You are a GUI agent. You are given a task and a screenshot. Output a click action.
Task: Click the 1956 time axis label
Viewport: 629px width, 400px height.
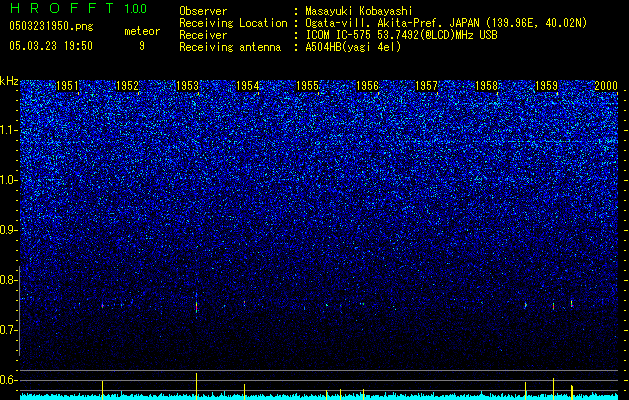coord(367,86)
